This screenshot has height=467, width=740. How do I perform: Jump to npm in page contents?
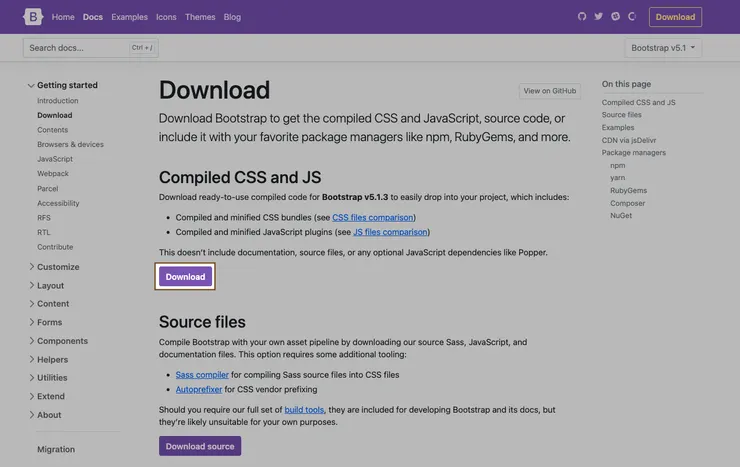[617, 165]
